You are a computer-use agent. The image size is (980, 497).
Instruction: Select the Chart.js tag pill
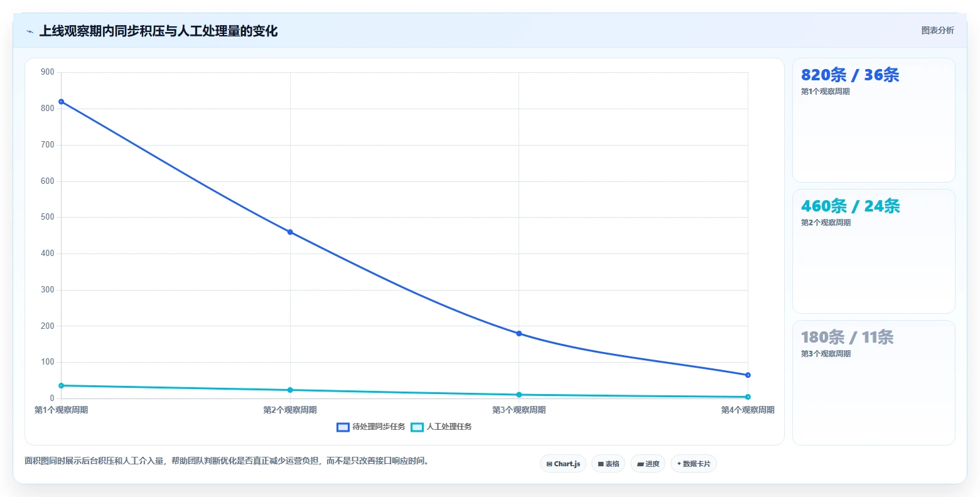[563, 464]
